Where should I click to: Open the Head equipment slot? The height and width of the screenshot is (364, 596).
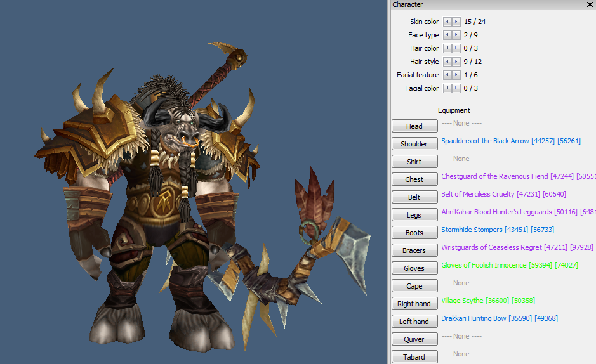pyautogui.click(x=414, y=126)
